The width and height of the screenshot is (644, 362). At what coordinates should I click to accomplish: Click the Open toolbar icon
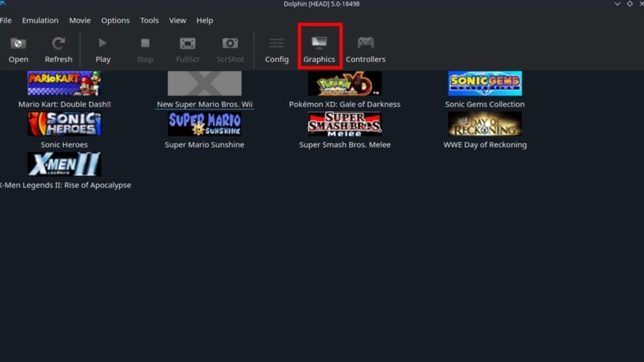point(18,43)
